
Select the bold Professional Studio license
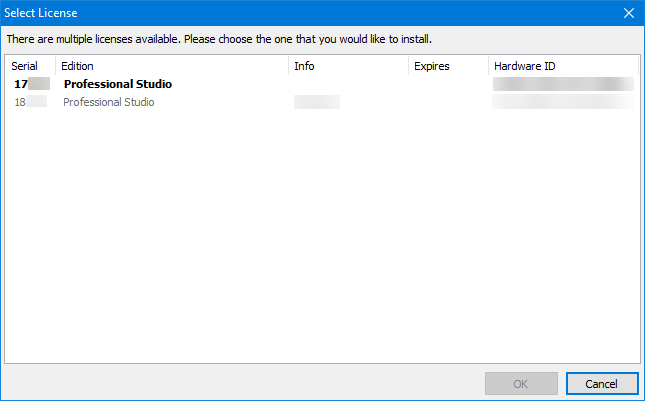[117, 84]
